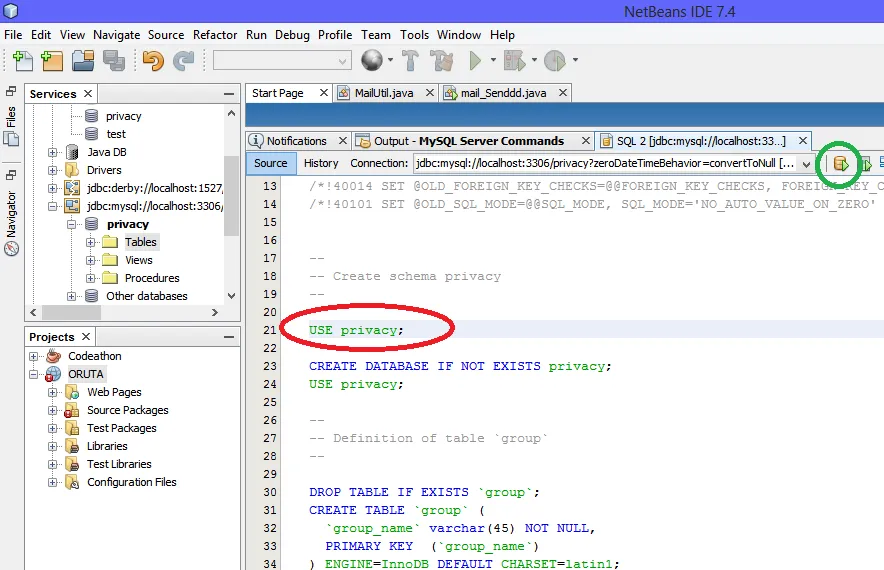Image resolution: width=884 pixels, height=570 pixels.
Task: Expand the Codeathon project
Action: [33, 356]
